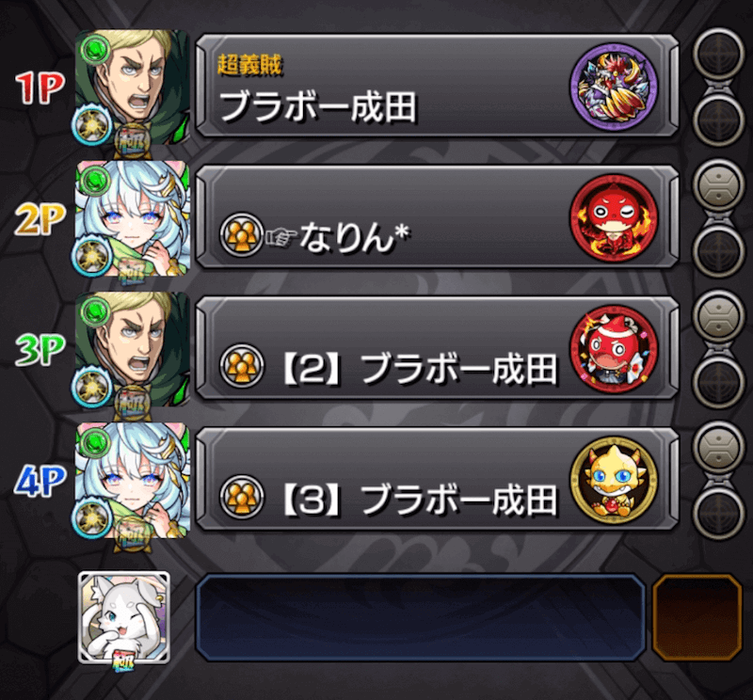Open the 【2】ブラボー成田 player panel
The width and height of the screenshot is (753, 700).
tap(437, 348)
